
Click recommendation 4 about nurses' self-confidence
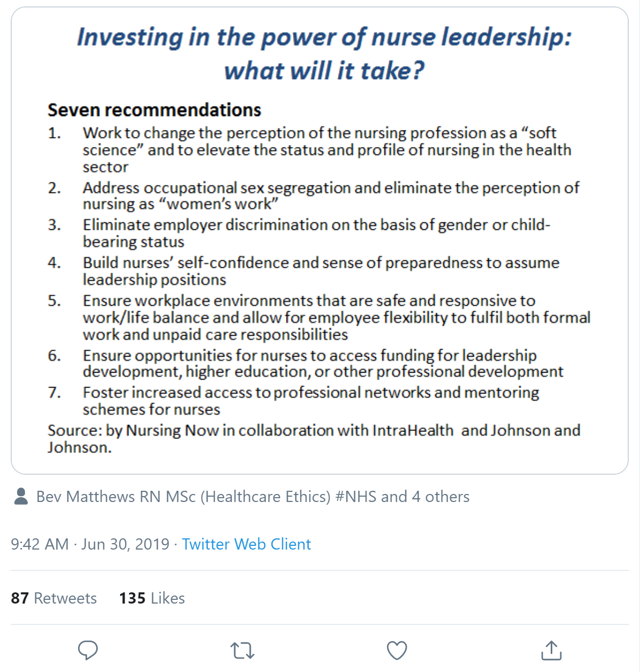(x=321, y=271)
